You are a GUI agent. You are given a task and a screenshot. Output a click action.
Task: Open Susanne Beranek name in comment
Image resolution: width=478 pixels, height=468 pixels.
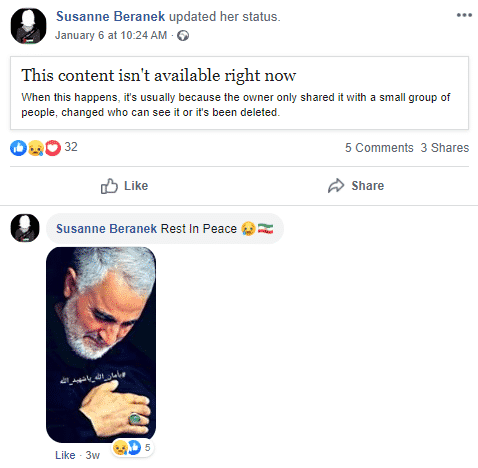[x=106, y=229]
